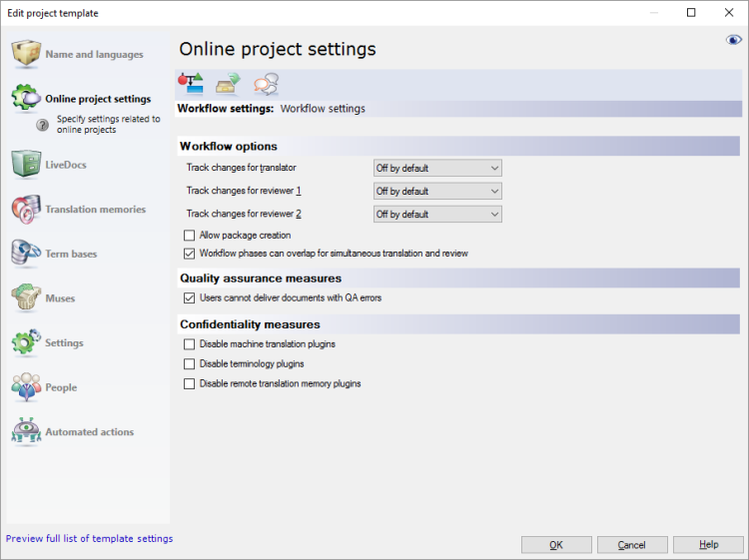The width and height of the screenshot is (749, 560).
Task: Open Name and languages box icon
Action: click(26, 54)
